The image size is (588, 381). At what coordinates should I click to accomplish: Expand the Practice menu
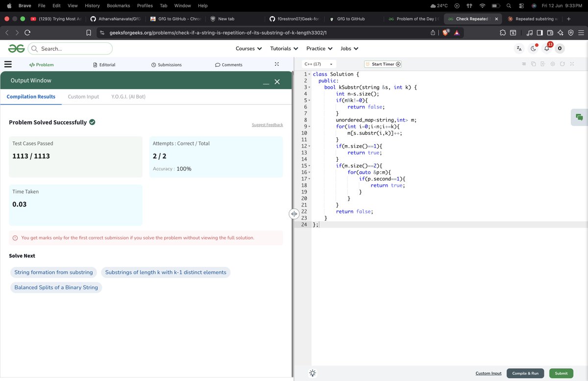(x=319, y=49)
